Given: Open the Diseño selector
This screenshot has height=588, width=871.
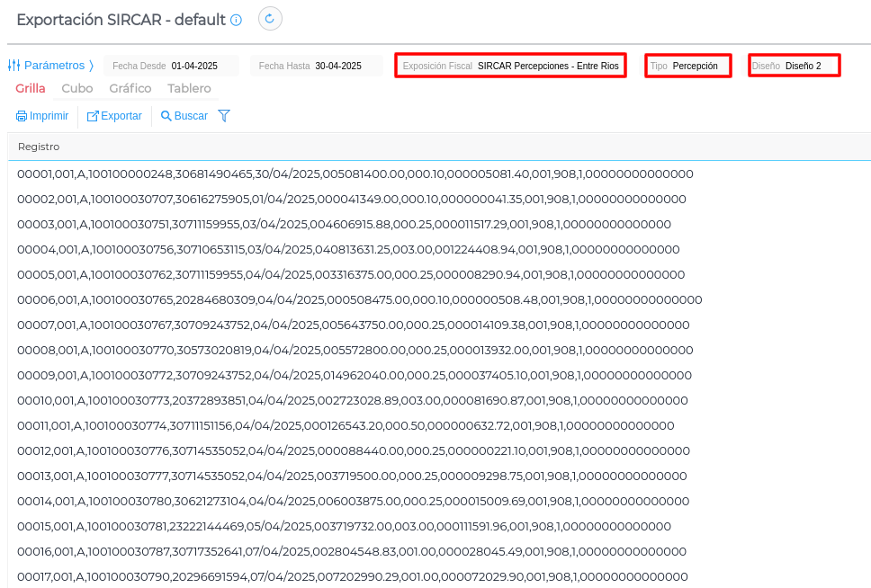Looking at the screenshot, I should click(794, 66).
